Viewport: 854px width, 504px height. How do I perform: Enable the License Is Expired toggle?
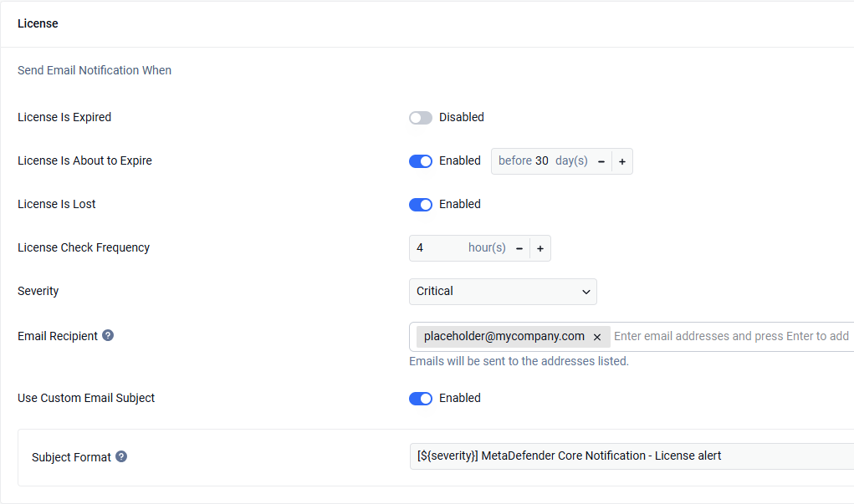(421, 118)
